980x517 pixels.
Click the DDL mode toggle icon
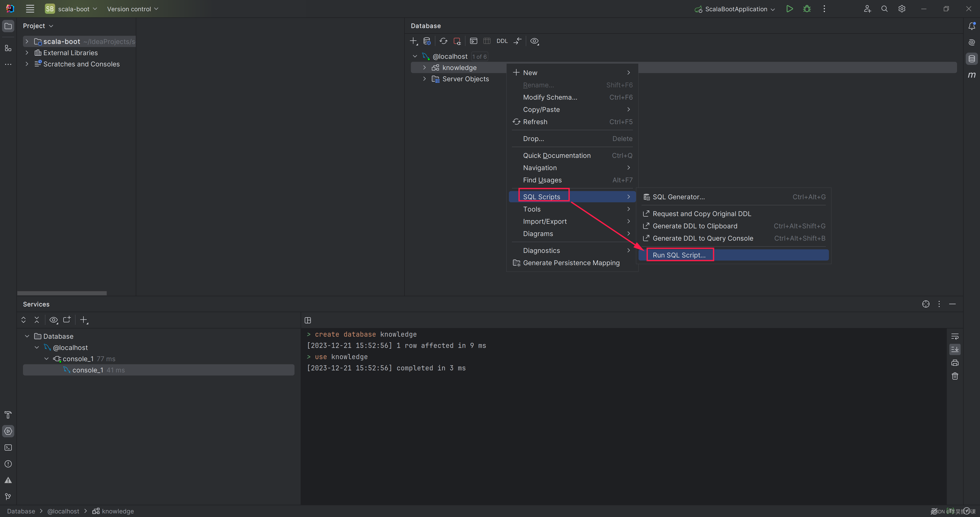[502, 41]
